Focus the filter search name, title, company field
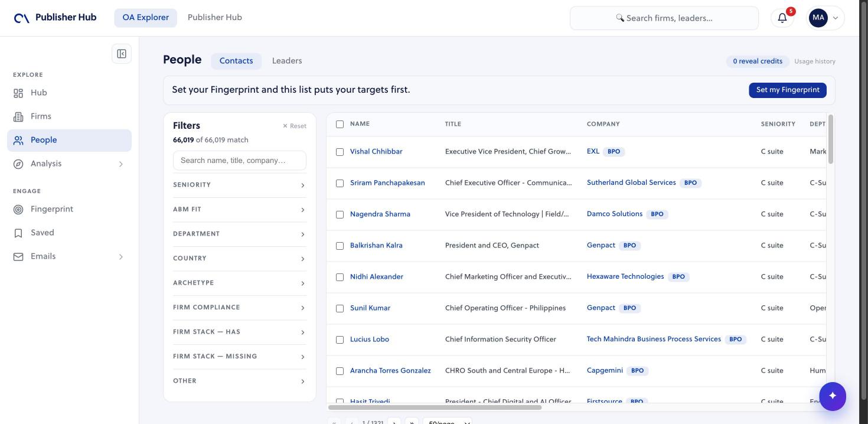The width and height of the screenshot is (868, 424). tap(240, 161)
